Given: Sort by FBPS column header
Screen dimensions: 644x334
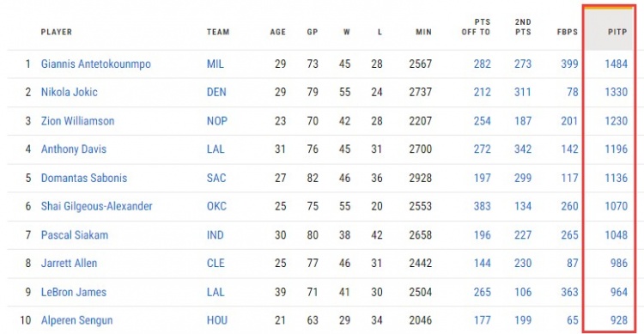Looking at the screenshot, I should coord(568,32).
